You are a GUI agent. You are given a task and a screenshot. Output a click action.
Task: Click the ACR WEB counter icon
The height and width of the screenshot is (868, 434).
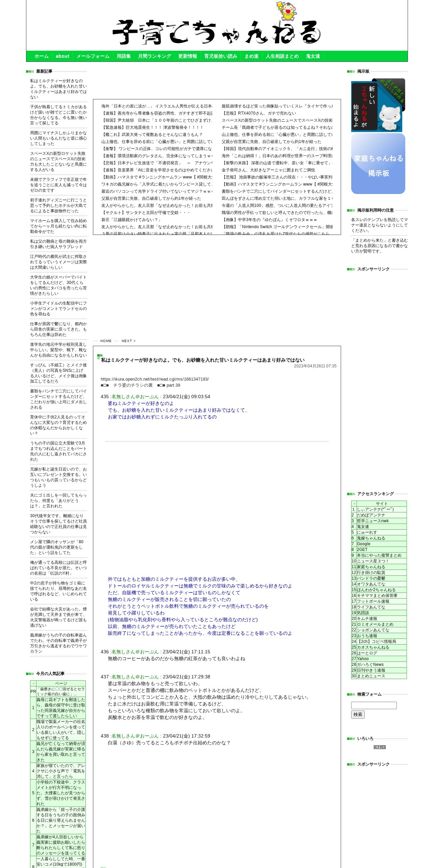coord(380,747)
